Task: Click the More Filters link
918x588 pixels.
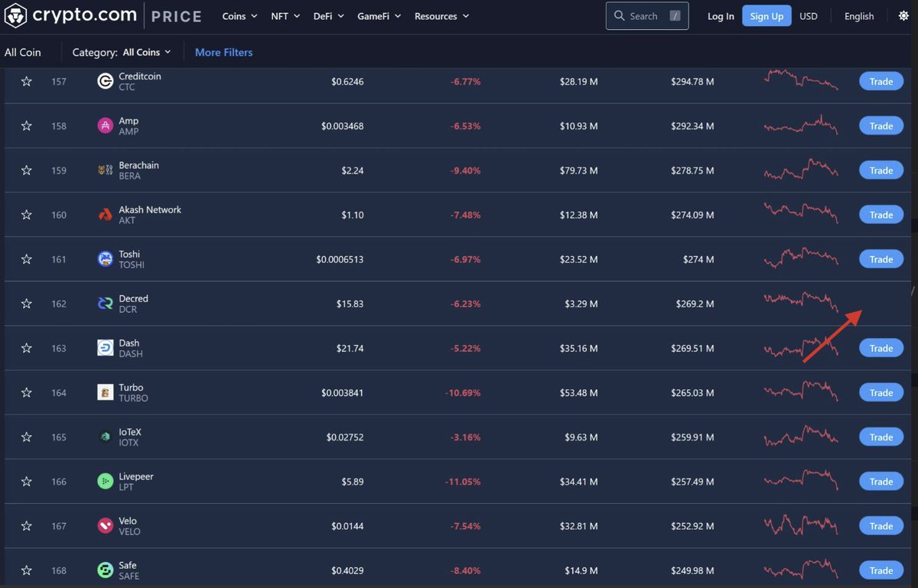Action: (223, 52)
